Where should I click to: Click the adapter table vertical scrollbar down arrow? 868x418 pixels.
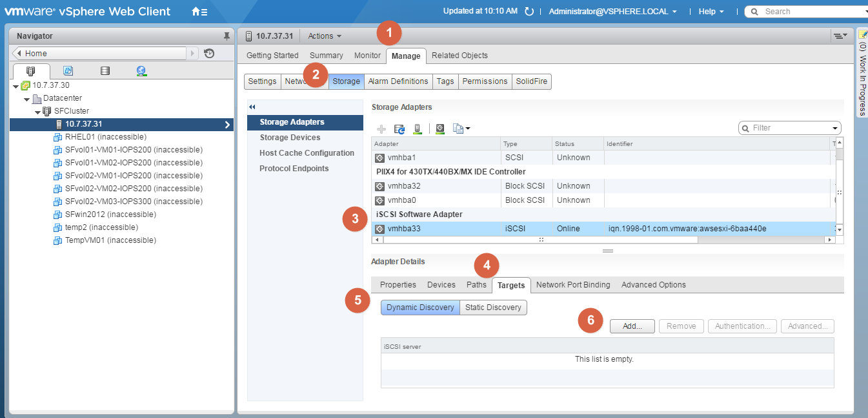840,229
